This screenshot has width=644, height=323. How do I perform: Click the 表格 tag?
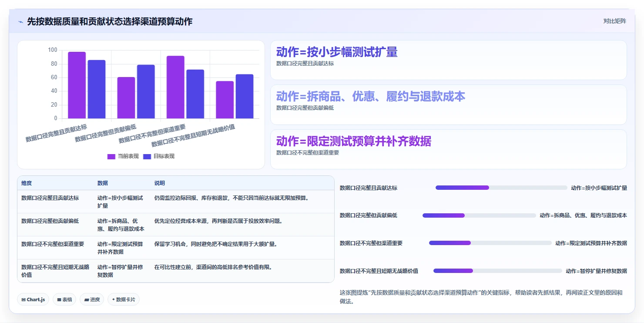point(64,299)
